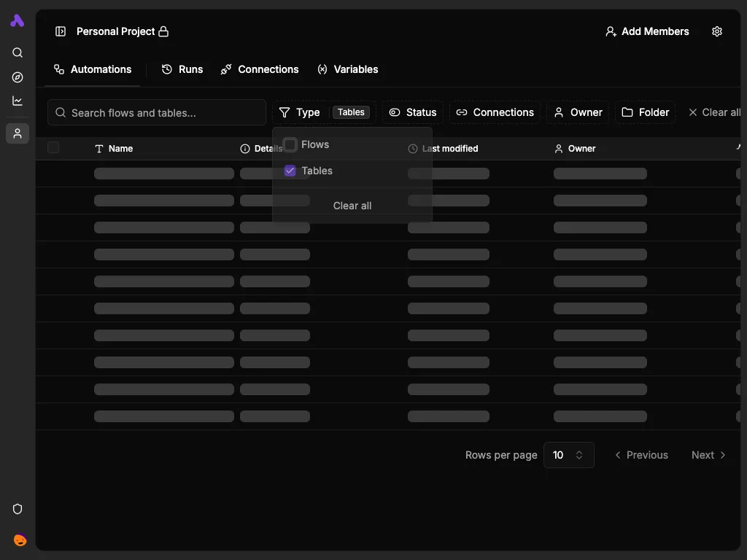Viewport: 747px width, 560px height.
Task: Open the Status filter dropdown
Action: [413, 112]
